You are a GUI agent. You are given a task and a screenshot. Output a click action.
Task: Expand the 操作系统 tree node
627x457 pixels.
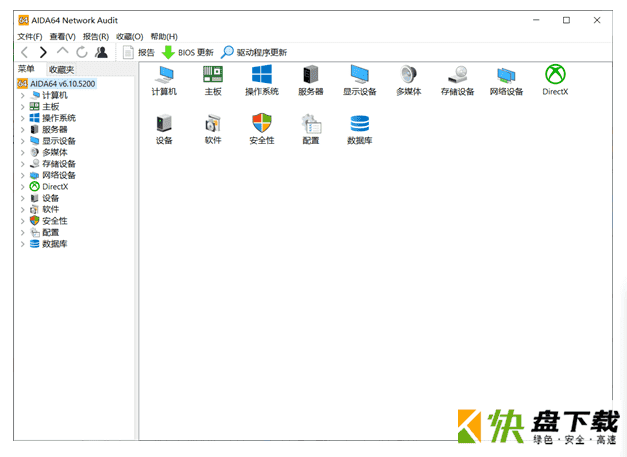(22, 118)
